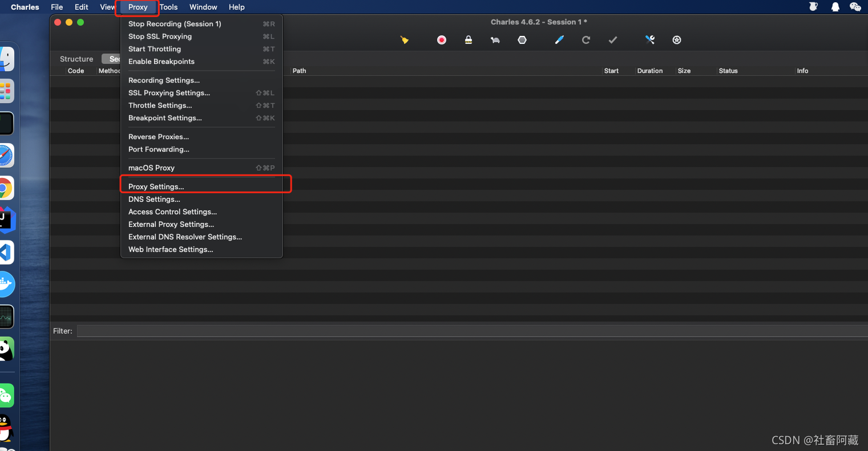Open Launchpad from the dock

[x=6, y=91]
